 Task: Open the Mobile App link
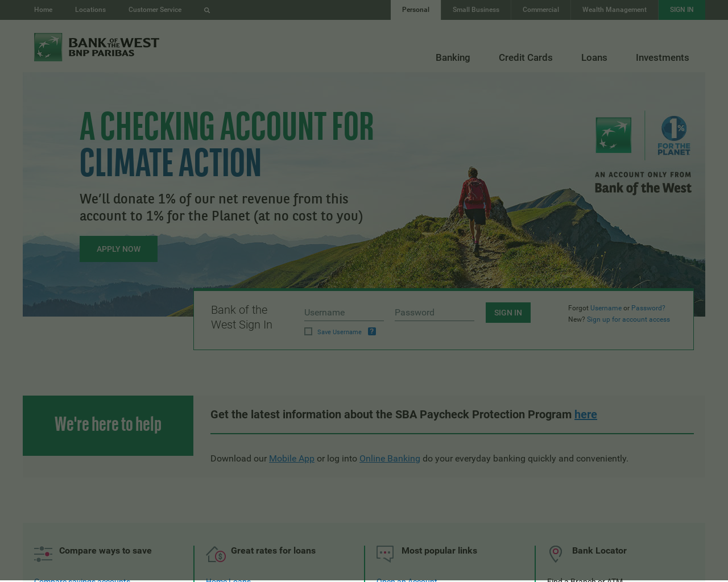point(292,458)
